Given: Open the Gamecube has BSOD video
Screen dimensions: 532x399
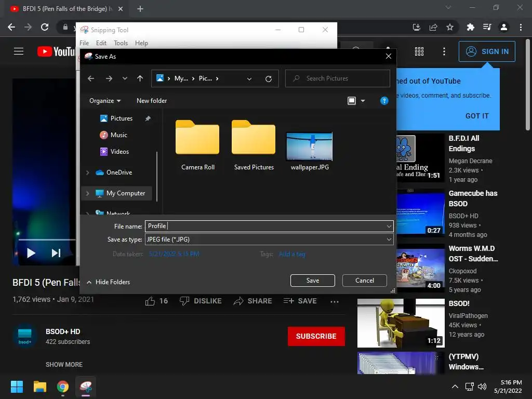Looking at the screenshot, I should pyautogui.click(x=473, y=198).
